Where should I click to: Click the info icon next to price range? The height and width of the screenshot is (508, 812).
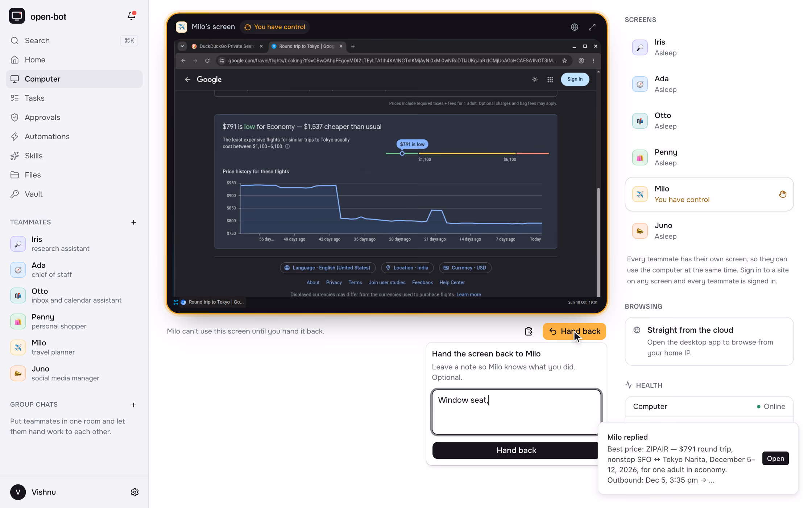tap(287, 147)
